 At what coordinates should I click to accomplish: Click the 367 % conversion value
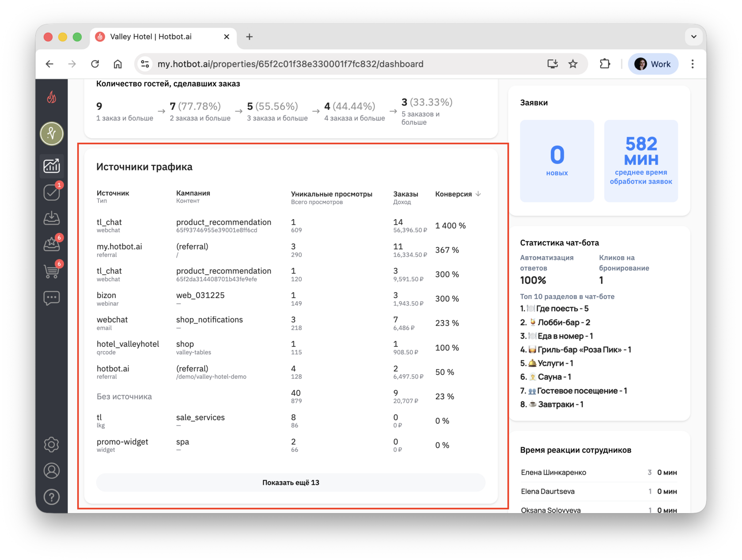(447, 250)
